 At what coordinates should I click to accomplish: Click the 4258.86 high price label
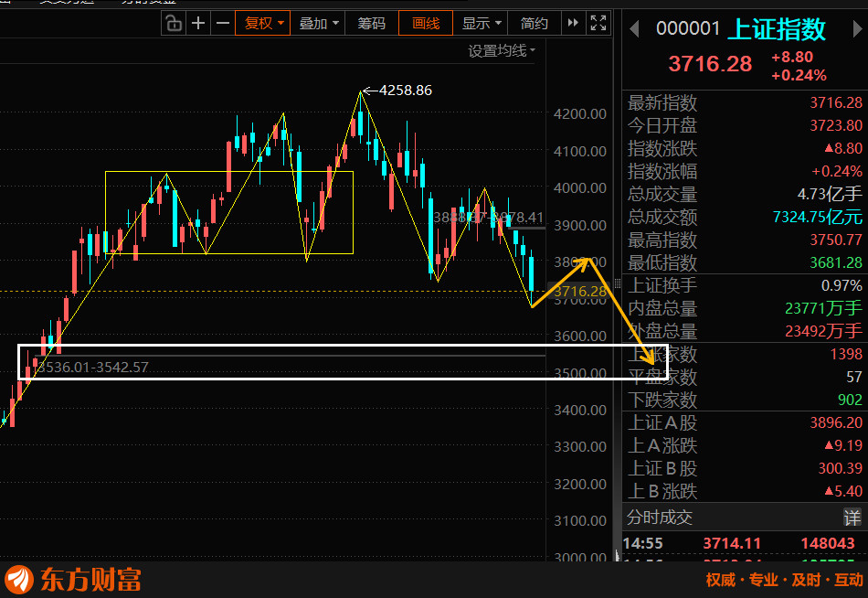click(405, 90)
